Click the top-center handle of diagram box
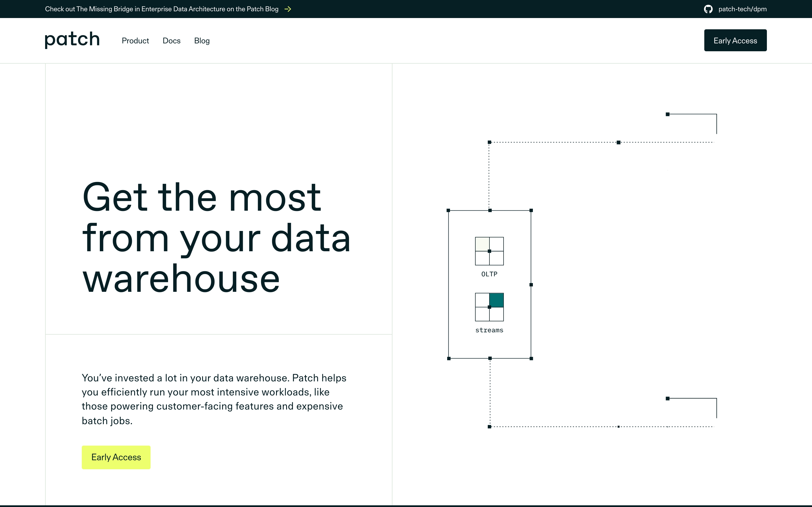This screenshot has height=507, width=812. point(490,211)
